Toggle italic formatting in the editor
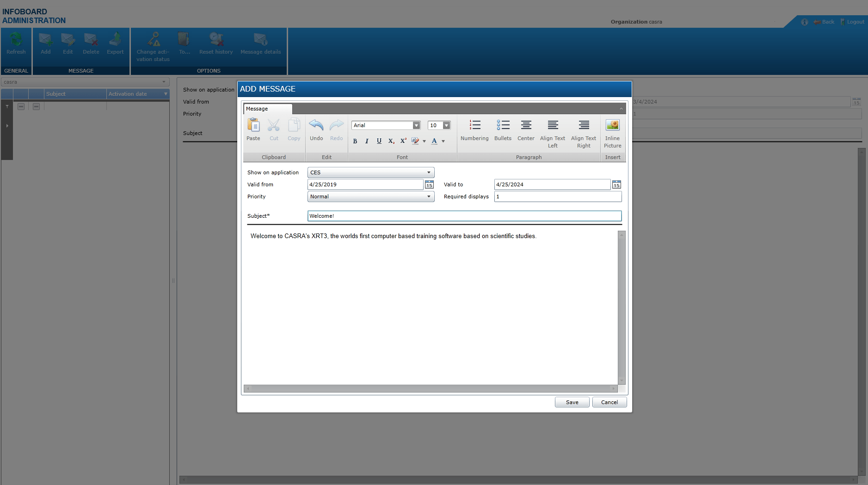 367,141
